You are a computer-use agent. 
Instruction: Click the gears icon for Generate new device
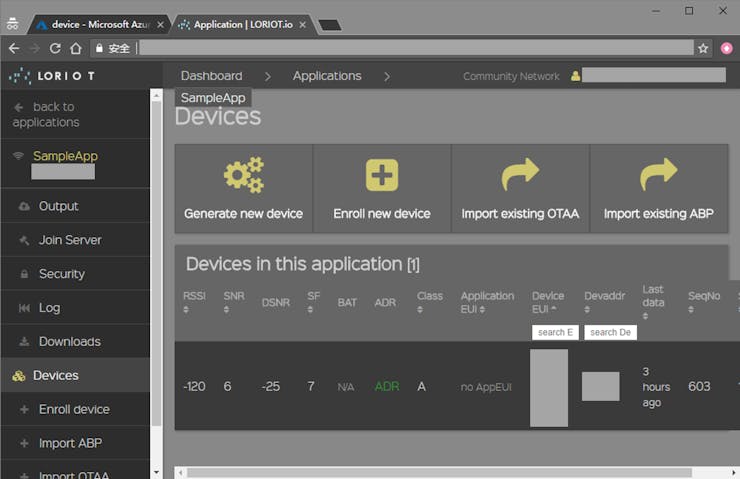pyautogui.click(x=244, y=175)
